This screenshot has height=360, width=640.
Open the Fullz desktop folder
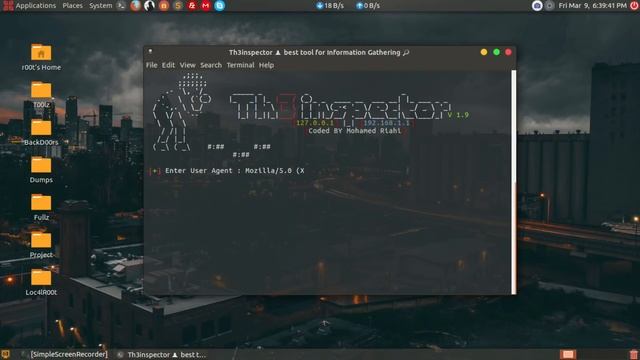pos(41,207)
